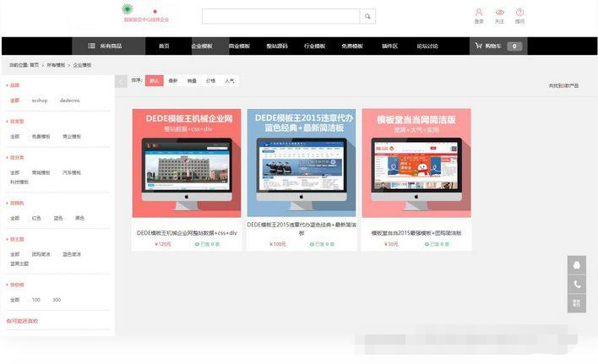This screenshot has height=364, width=598.
Task: Filter category by 商城模板
Action: (x=41, y=172)
